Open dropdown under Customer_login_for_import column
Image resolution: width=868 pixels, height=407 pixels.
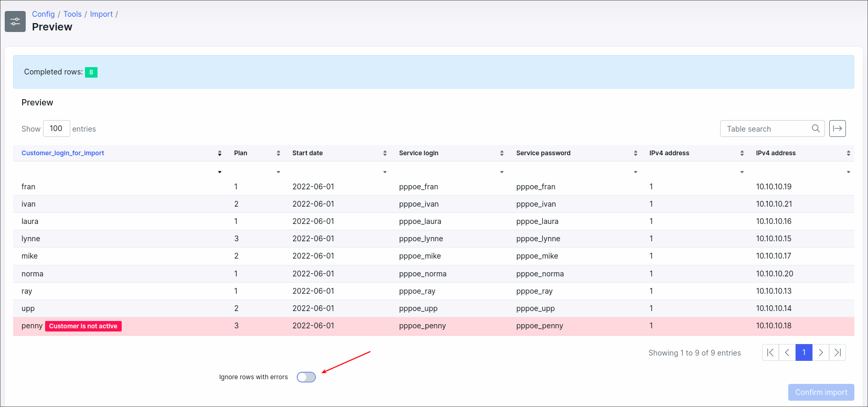pos(219,172)
